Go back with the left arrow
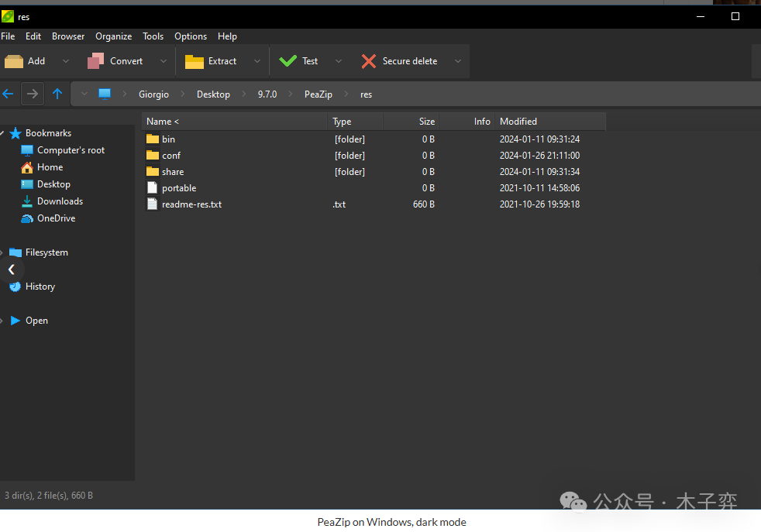Viewport: 761px width, 532px height. point(9,94)
